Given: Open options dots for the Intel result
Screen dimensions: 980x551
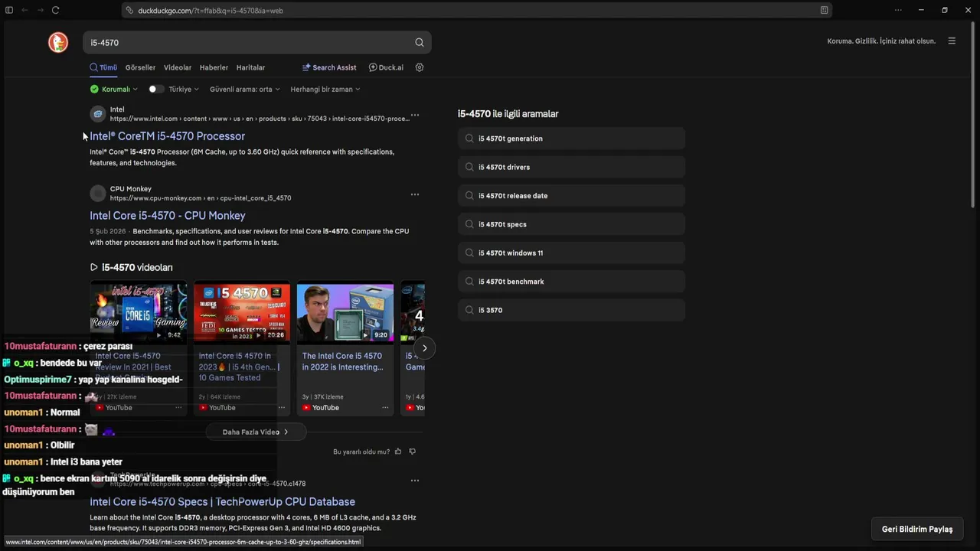Looking at the screenshot, I should pos(415,115).
